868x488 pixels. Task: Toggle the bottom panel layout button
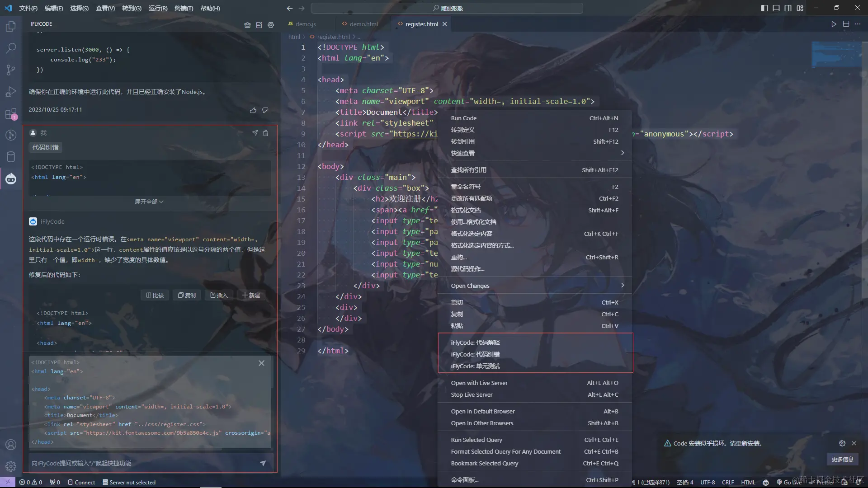[x=776, y=8]
